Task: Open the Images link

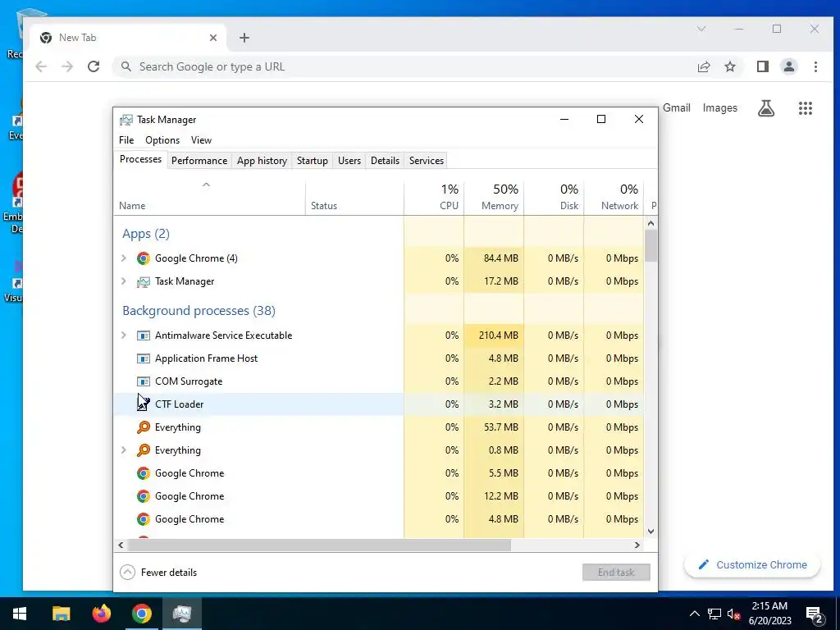Action: tap(720, 107)
